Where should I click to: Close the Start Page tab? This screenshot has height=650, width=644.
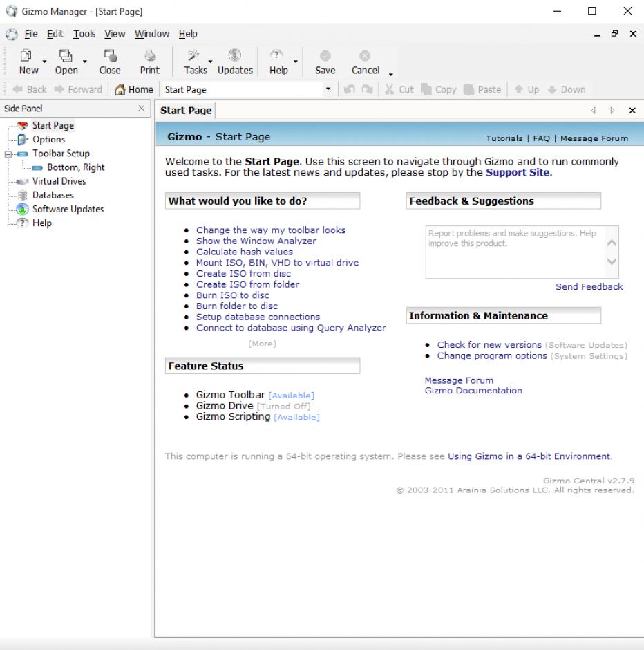pyautogui.click(x=632, y=110)
